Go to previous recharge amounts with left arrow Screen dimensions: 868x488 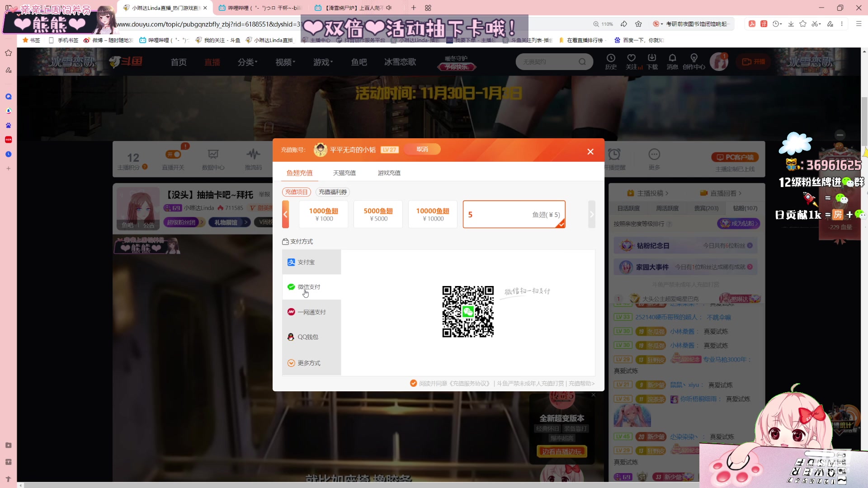[x=285, y=214]
